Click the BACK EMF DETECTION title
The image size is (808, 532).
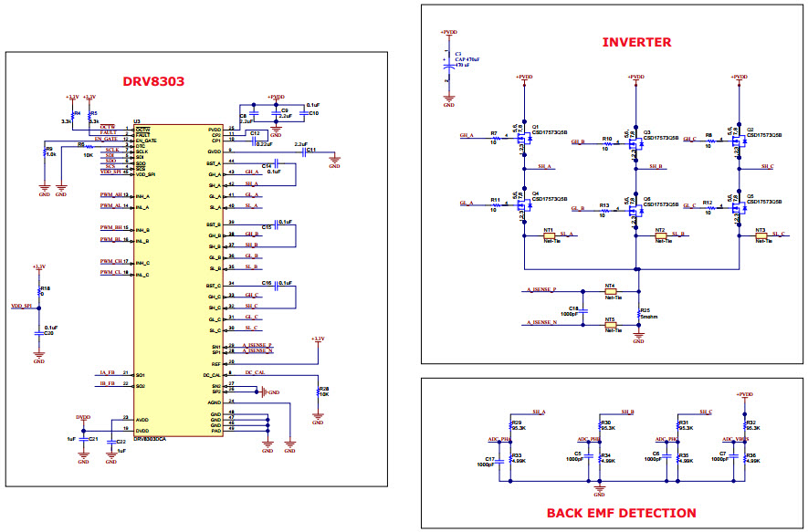[x=622, y=513]
